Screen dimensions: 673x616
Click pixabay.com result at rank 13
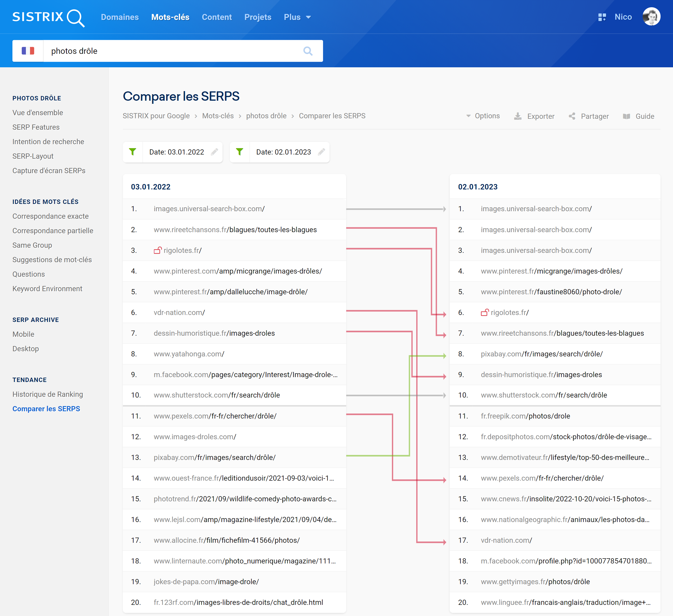pyautogui.click(x=215, y=457)
